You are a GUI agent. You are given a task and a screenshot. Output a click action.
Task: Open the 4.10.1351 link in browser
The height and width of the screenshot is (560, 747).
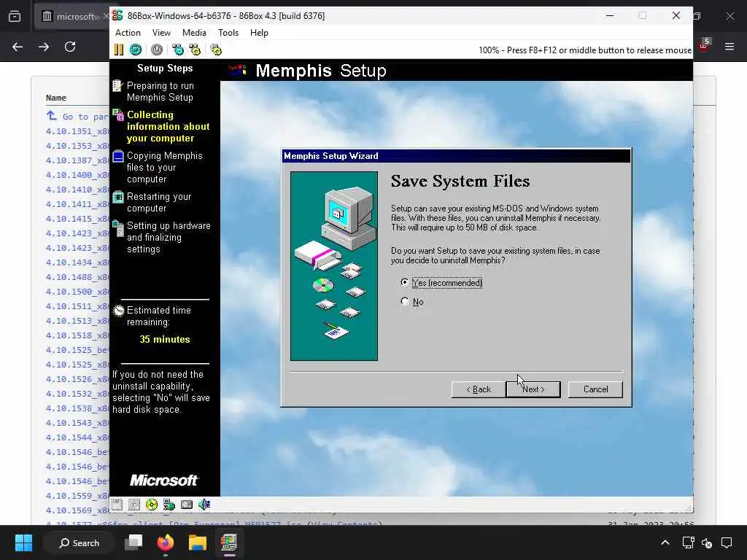click(77, 131)
